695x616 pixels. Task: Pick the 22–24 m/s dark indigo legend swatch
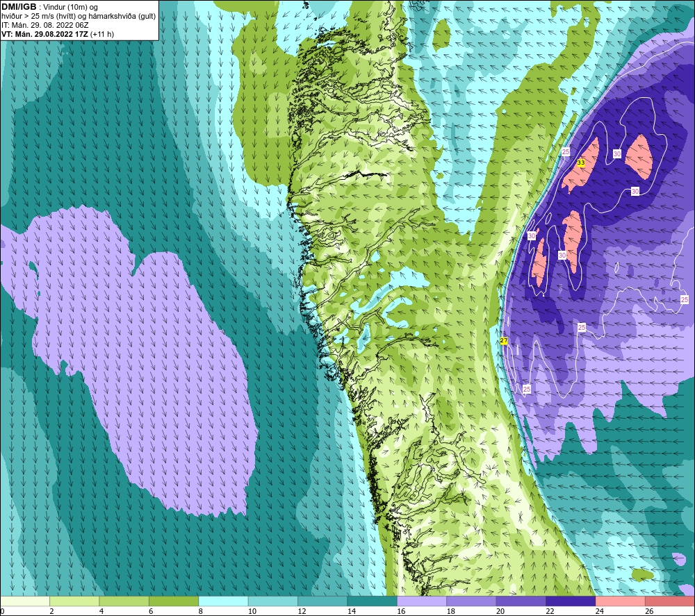click(x=571, y=601)
